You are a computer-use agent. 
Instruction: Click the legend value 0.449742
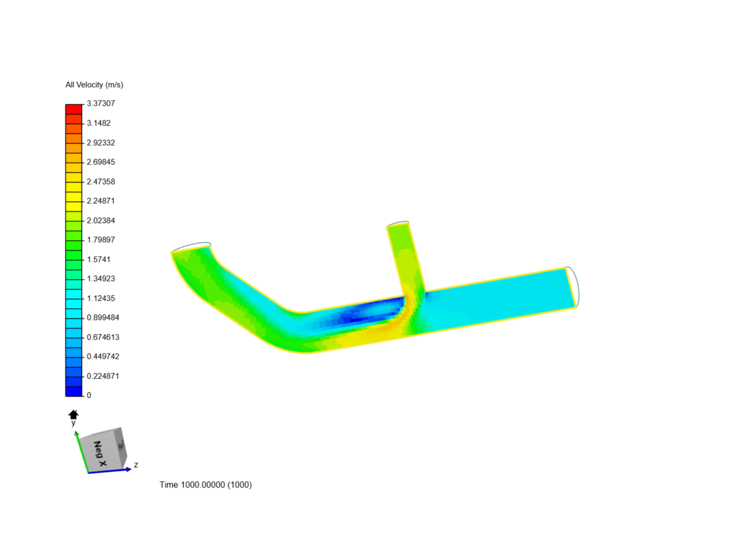click(x=103, y=356)
